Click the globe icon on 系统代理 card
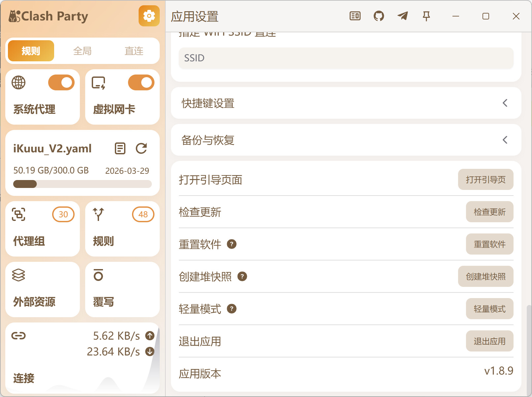Image resolution: width=532 pixels, height=397 pixels. point(18,82)
